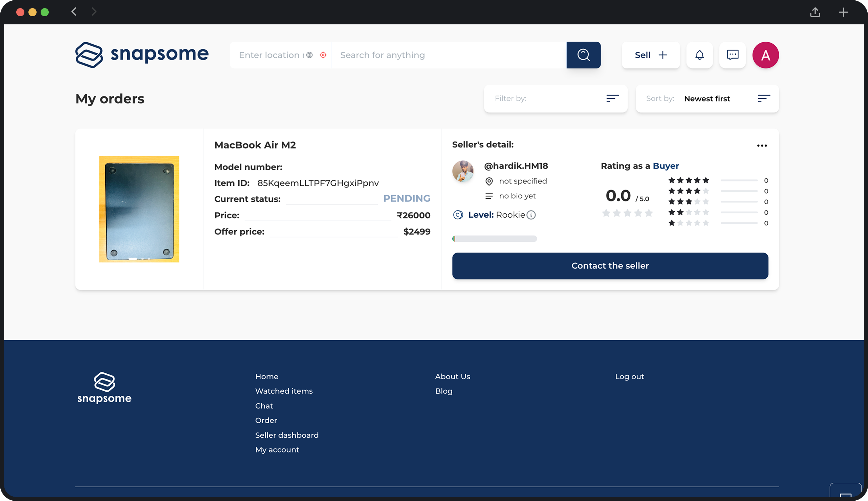This screenshot has height=501, width=868.
Task: Click the My orders heading
Action: click(110, 99)
